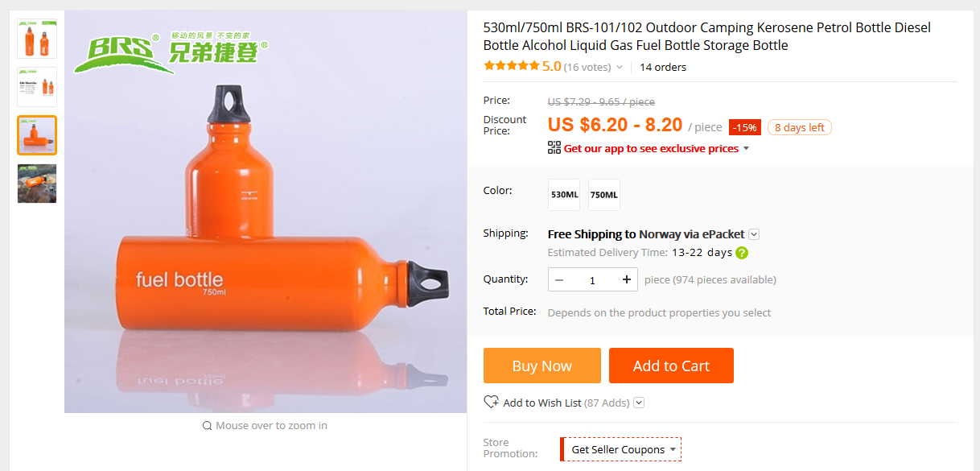This screenshot has width=980, height=471.
Task: Click the green delivery time help icon
Action: [741, 252]
